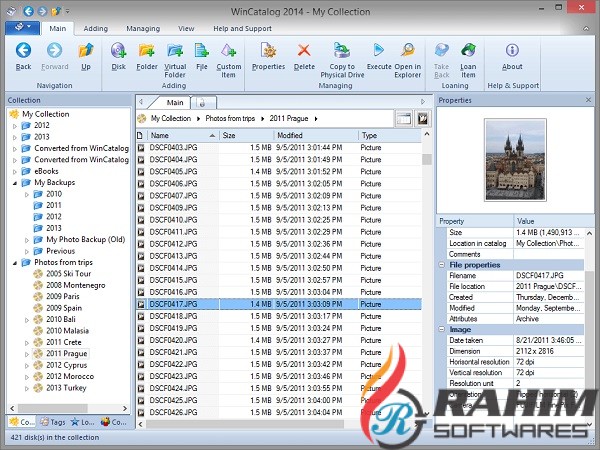
Task: Collapse the Image properties section
Action: 442,328
